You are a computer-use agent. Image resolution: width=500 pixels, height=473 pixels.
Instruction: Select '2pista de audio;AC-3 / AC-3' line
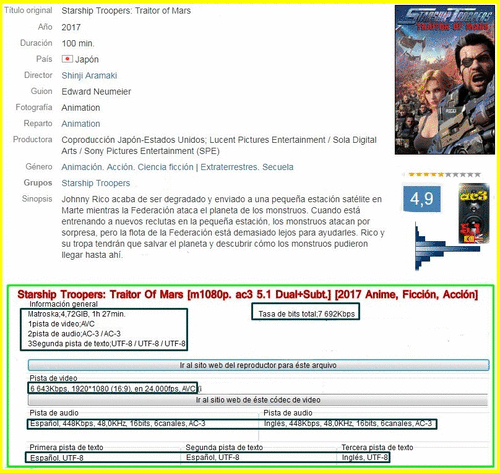coord(74,334)
